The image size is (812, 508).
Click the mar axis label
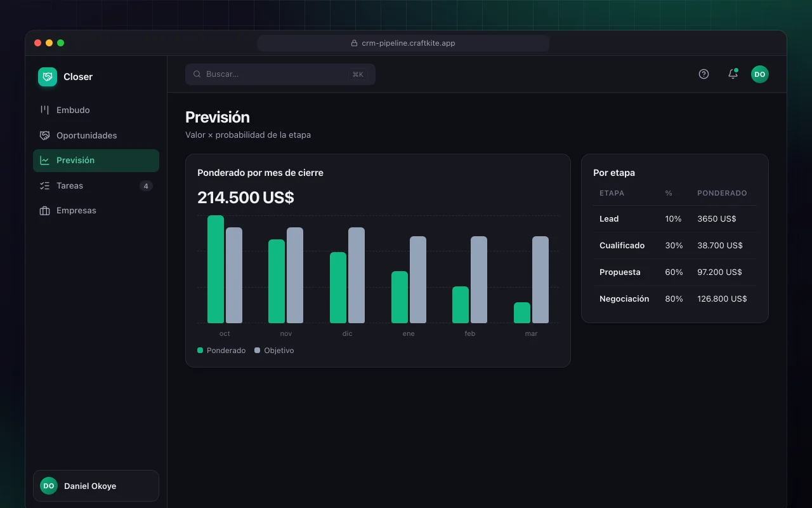point(531,333)
